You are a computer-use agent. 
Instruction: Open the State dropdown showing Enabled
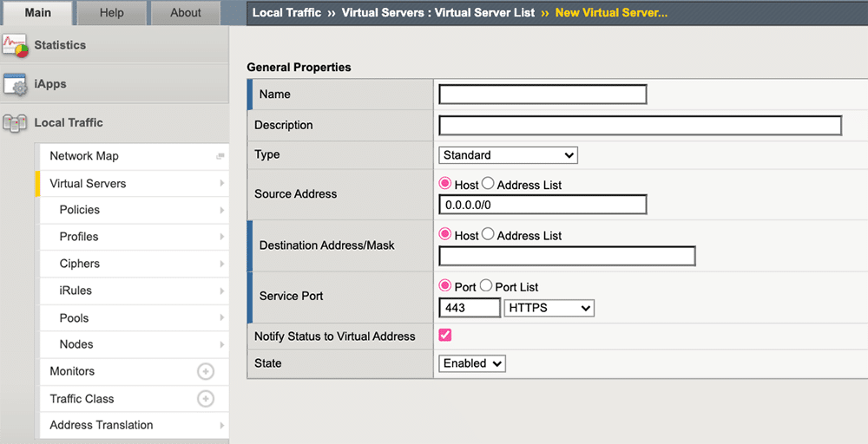click(472, 363)
